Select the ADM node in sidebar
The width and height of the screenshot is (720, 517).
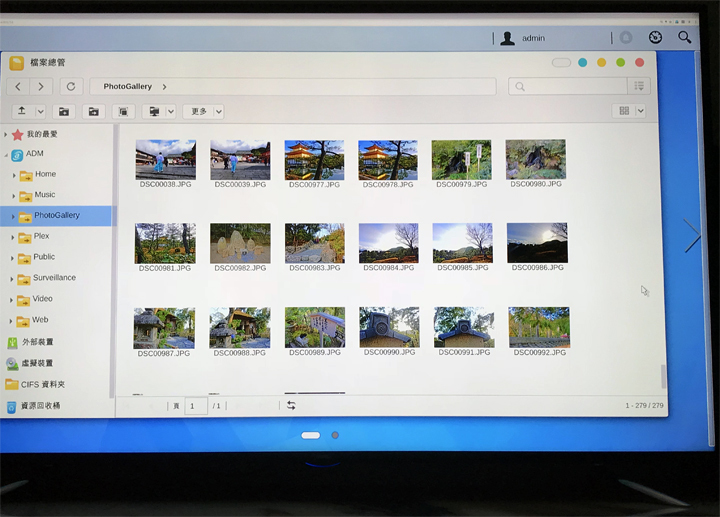pyautogui.click(x=34, y=153)
